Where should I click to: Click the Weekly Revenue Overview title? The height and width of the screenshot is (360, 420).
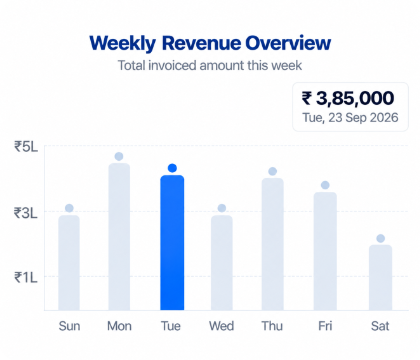pos(210,43)
